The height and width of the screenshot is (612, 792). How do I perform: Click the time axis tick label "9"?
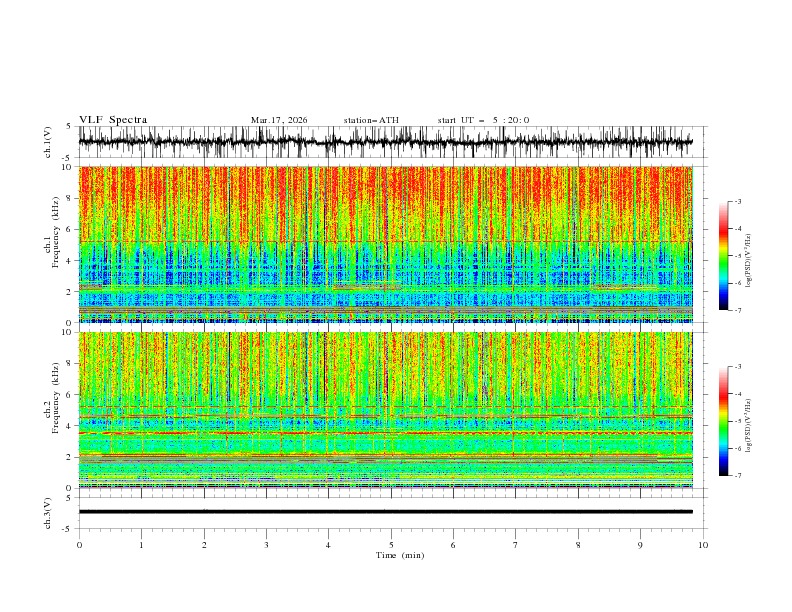pos(640,545)
